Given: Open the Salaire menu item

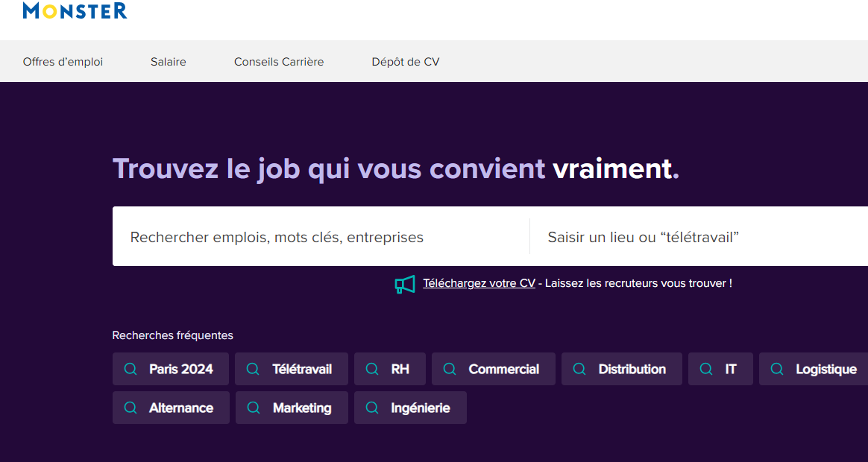Looking at the screenshot, I should coord(169,62).
